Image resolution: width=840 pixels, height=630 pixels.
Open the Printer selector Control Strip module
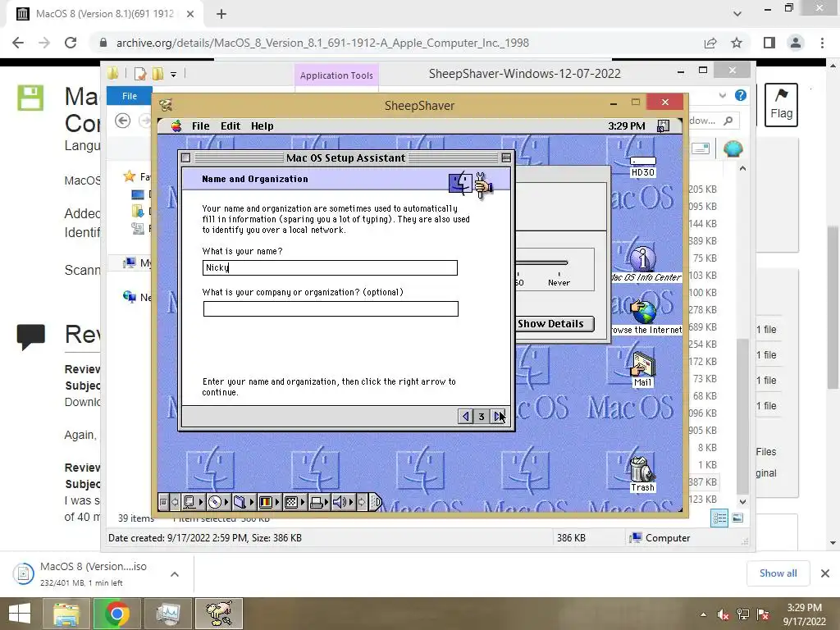(x=319, y=502)
